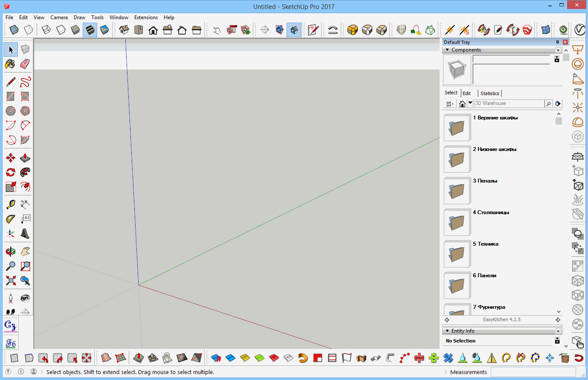
Task: Click in the Measurements input box
Action: pyautogui.click(x=533, y=372)
